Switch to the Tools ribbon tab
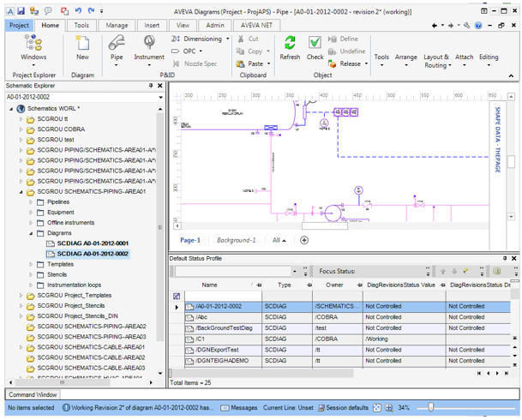This screenshot has height=420, width=522. click(81, 26)
